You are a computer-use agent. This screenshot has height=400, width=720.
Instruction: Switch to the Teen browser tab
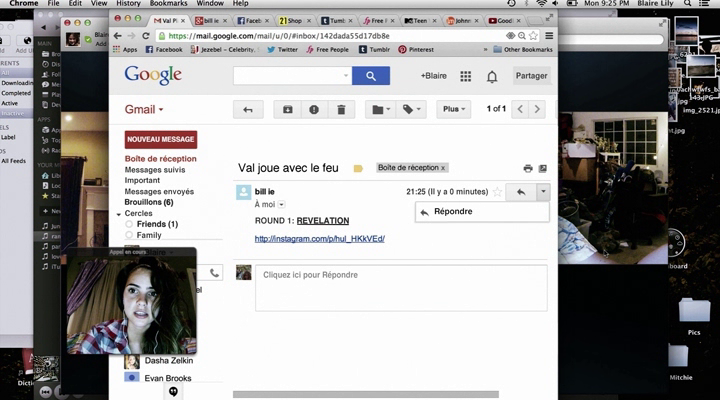pos(419,21)
